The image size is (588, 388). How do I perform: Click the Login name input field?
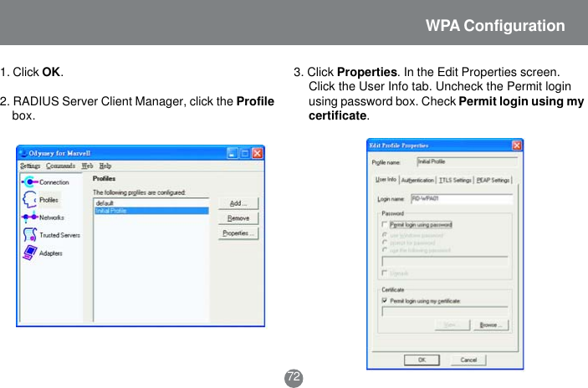[x=462, y=199]
